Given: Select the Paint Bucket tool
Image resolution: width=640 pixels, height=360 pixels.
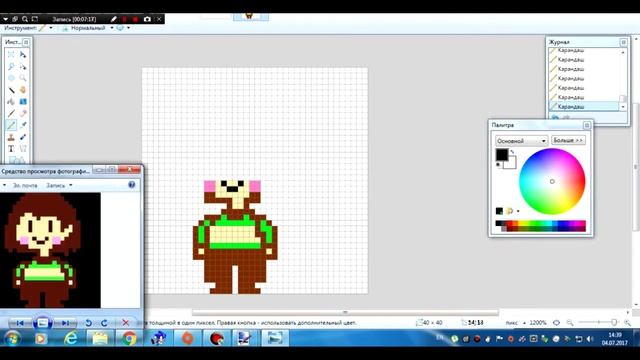Looking at the screenshot, I should (11, 102).
